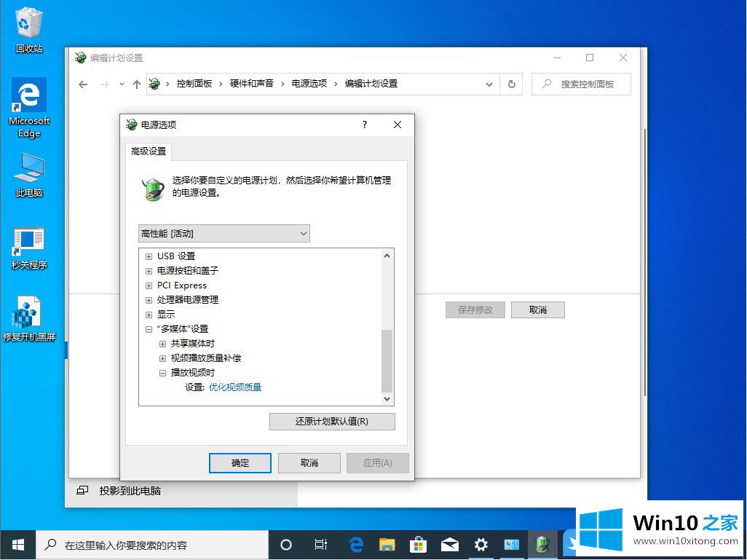Click 电源选项 in the breadcrumb path
747x560 pixels.
(x=309, y=84)
